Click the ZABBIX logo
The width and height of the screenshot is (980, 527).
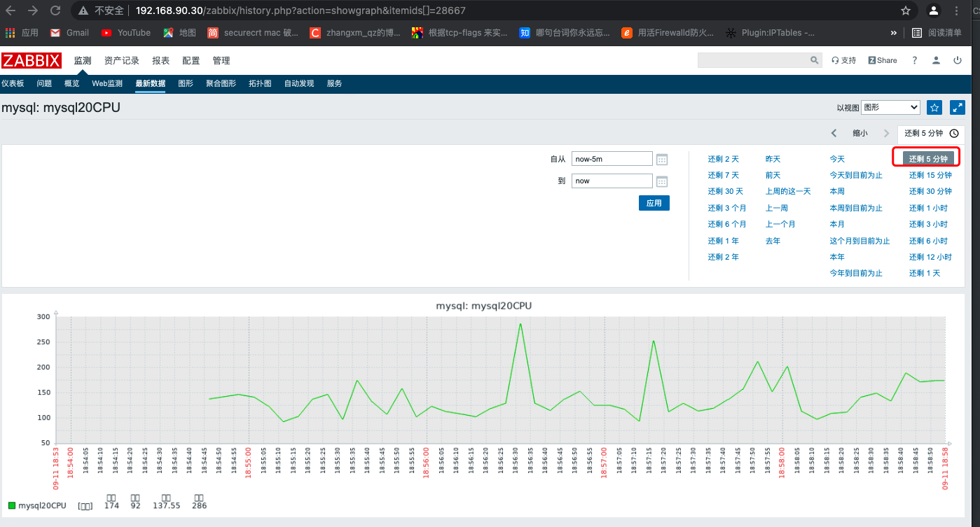(x=32, y=60)
